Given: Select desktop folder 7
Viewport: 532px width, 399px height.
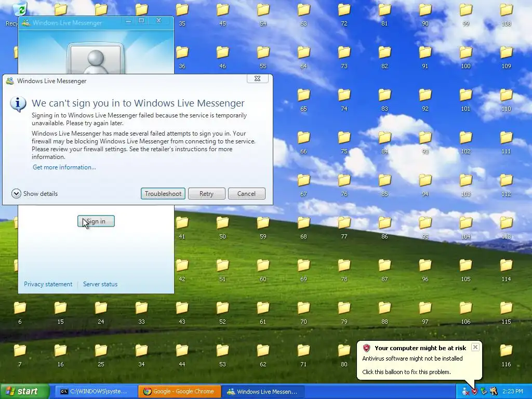Looking at the screenshot, I should tap(20, 355).
